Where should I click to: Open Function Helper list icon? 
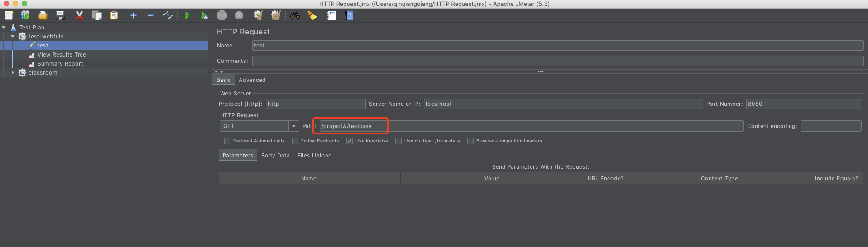(332, 15)
